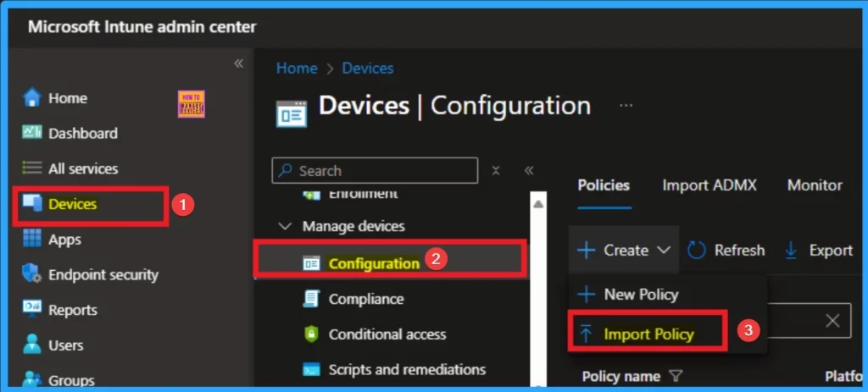The height and width of the screenshot is (392, 868).
Task: Click Reports in left navigation
Action: point(73,310)
